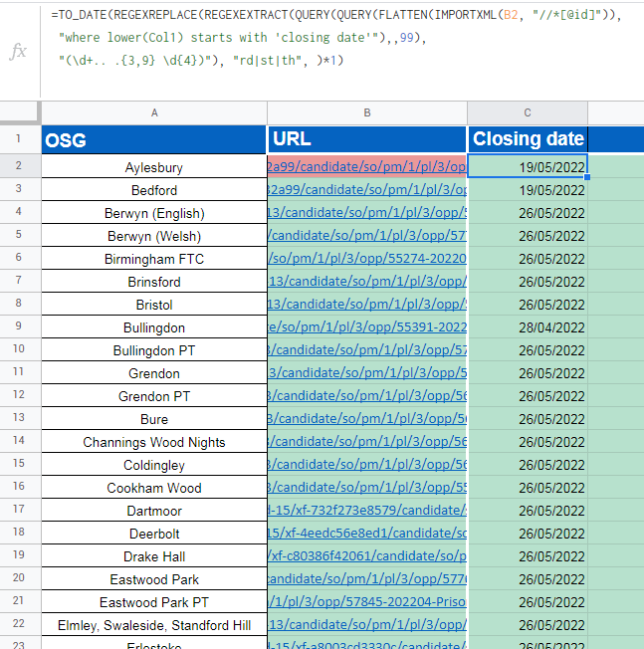Select the Dartmoor cell
This screenshot has height=649, width=644.
[154, 511]
